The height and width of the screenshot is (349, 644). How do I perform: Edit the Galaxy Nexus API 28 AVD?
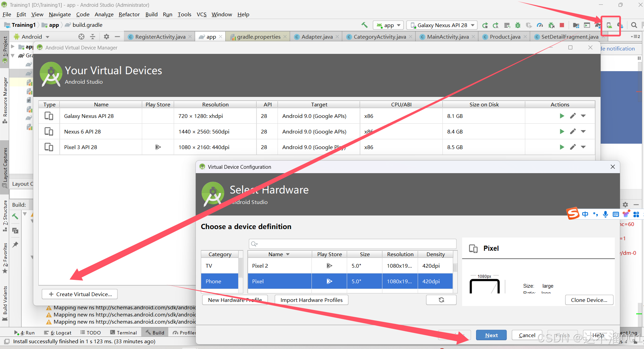click(x=573, y=116)
